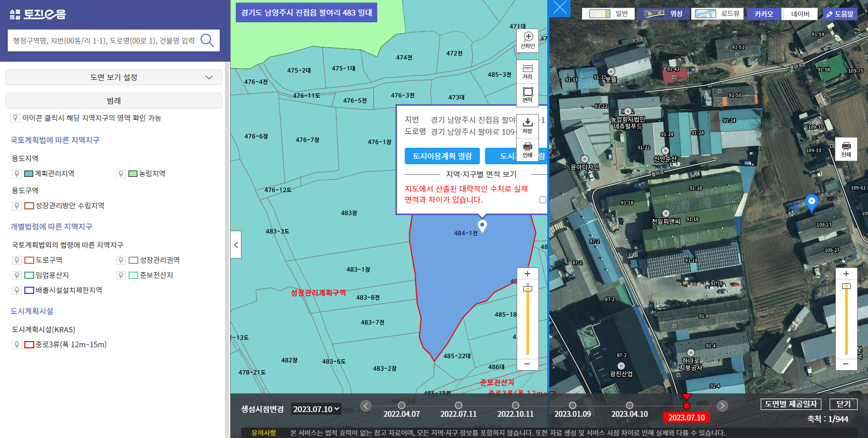This screenshot has width=868, height=438.
Task: Select the 2022.10.11 timeline marker
Action: (x=516, y=405)
